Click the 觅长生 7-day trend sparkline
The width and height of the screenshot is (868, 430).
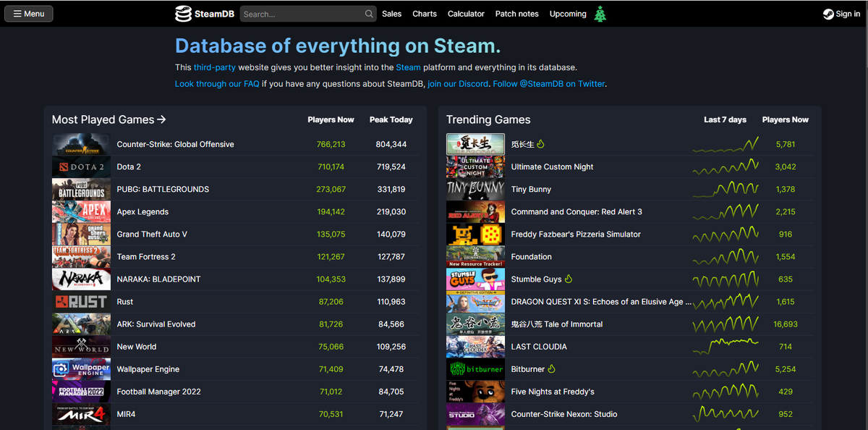(726, 144)
